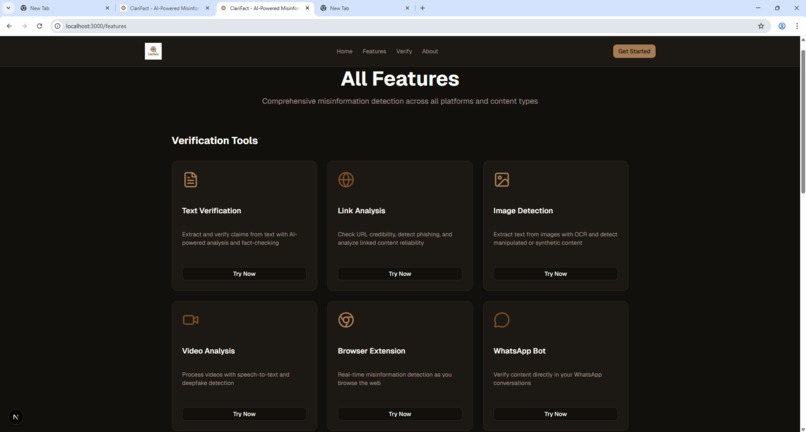The width and height of the screenshot is (806, 432).
Task: Click the 'Link Analysis' card title
Action: pos(361,211)
